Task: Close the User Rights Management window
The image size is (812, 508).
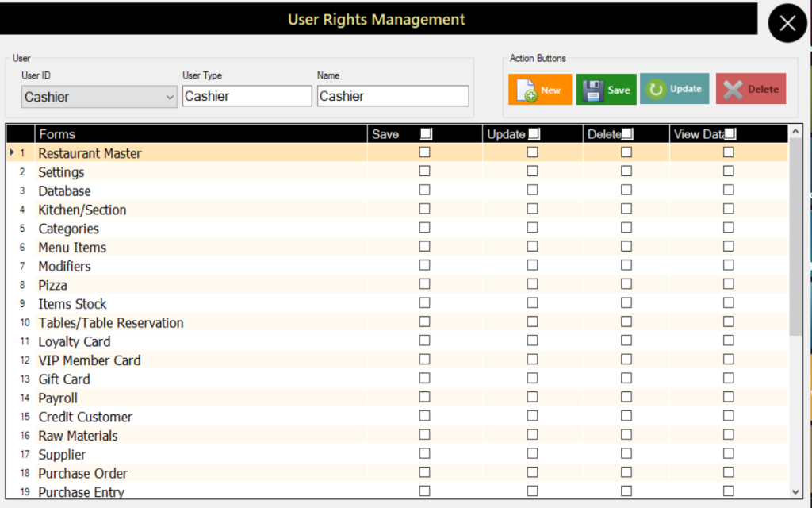Action: [787, 23]
